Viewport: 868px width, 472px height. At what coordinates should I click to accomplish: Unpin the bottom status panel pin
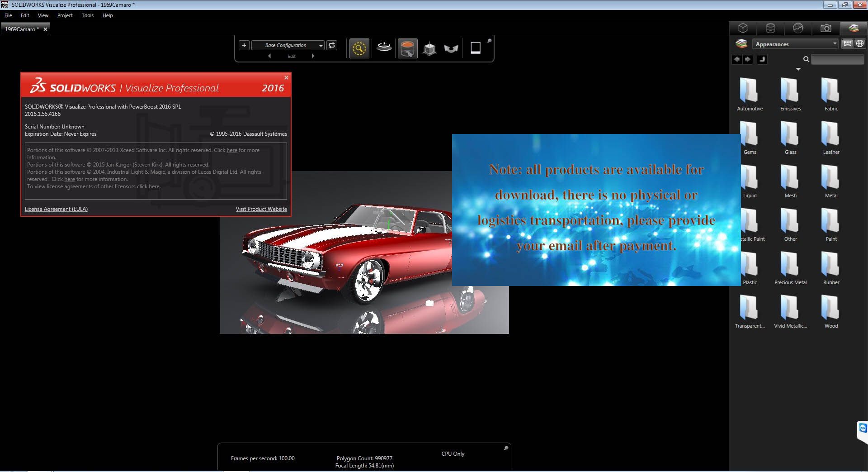[x=506, y=448]
